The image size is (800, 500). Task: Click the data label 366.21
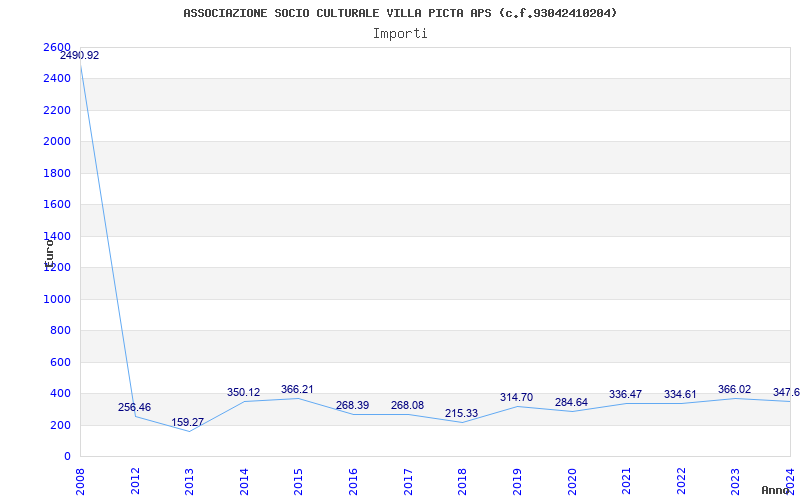(x=297, y=390)
